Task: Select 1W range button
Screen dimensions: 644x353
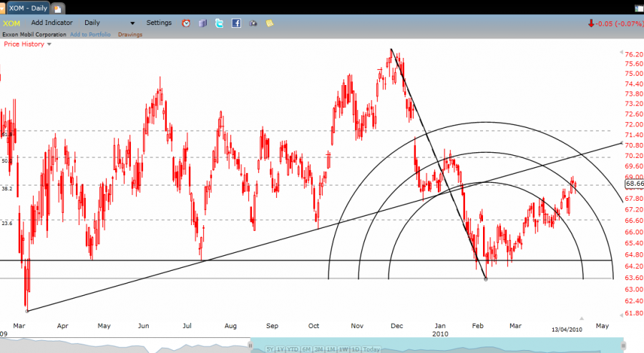Action: coord(343,349)
